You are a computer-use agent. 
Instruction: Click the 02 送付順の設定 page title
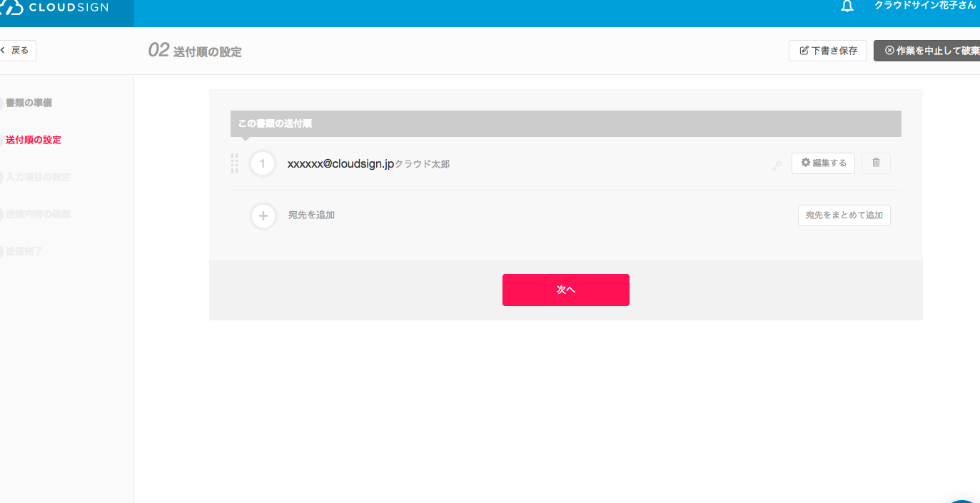[x=195, y=51]
